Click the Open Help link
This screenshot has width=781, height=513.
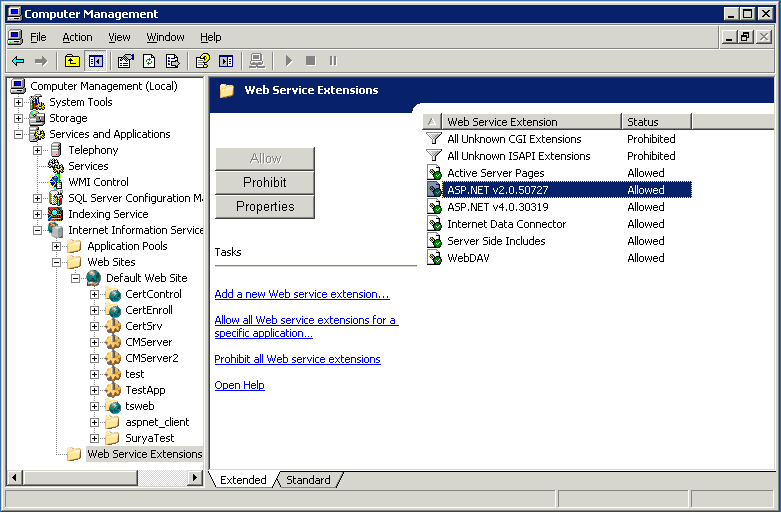[240, 385]
